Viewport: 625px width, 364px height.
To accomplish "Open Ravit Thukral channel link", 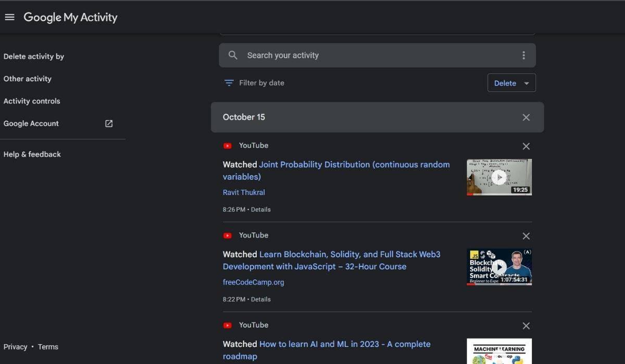I will (x=244, y=192).
